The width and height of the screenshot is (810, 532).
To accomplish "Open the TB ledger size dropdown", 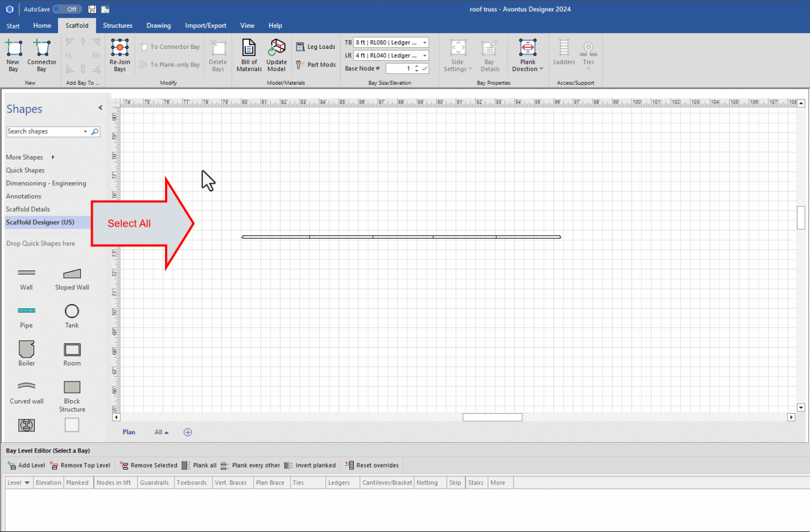I will [x=424, y=43].
